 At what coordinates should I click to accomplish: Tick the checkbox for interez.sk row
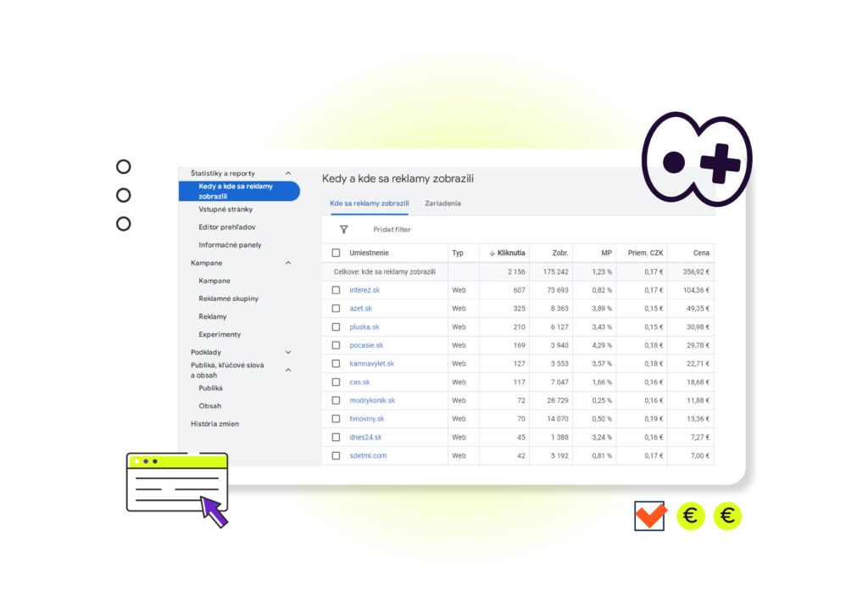(336, 290)
